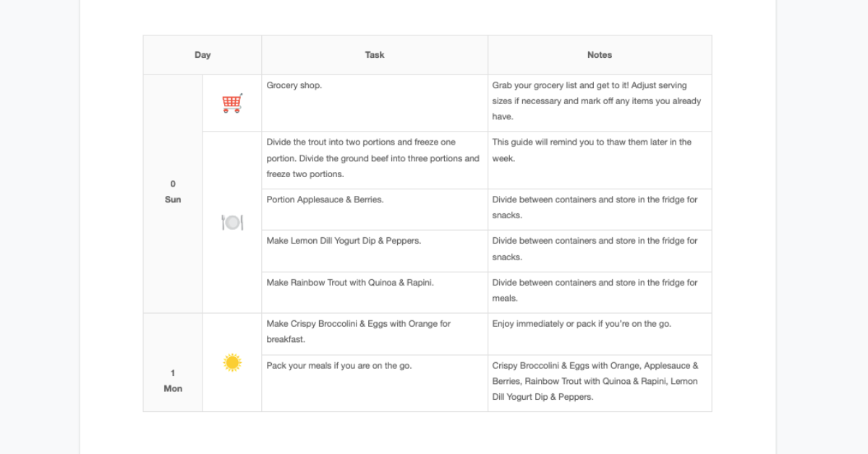Click the Grocery shop task cell
The width and height of the screenshot is (868, 454).
[x=375, y=103]
